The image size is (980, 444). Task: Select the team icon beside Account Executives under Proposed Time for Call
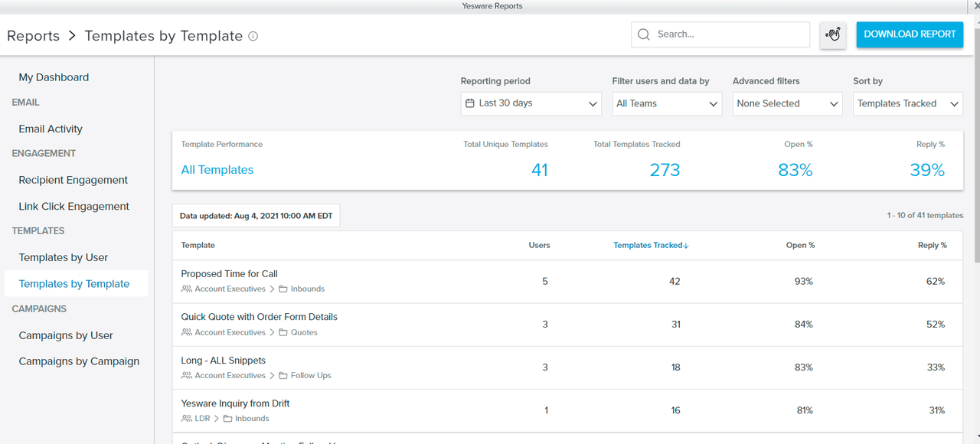point(185,289)
